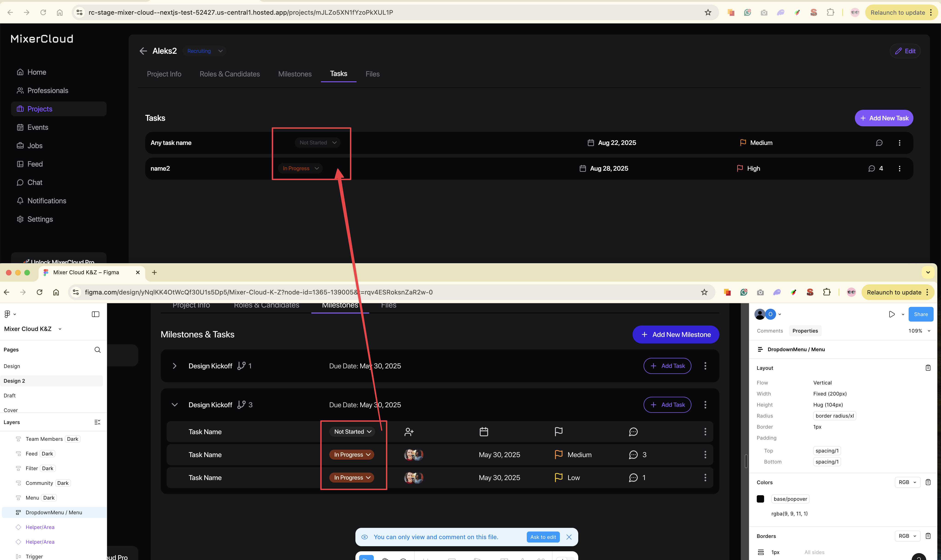
Task: Toggle the Figma sidebar panel icon
Action: 96,314
